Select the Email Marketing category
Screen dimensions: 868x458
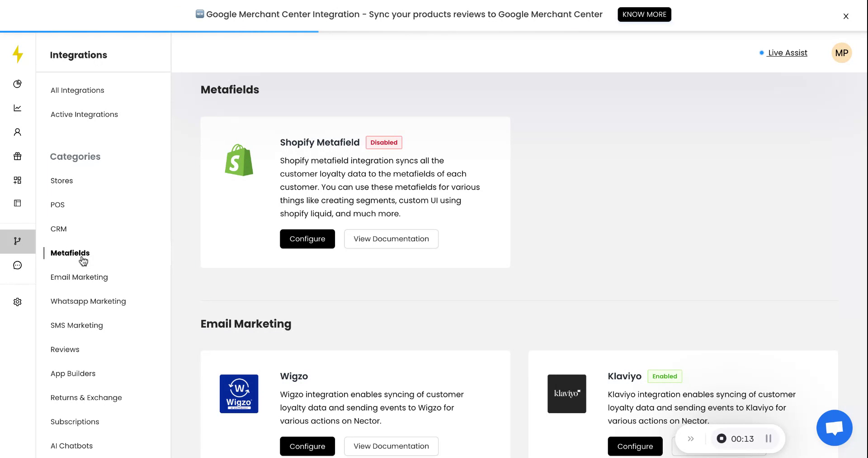(x=79, y=277)
